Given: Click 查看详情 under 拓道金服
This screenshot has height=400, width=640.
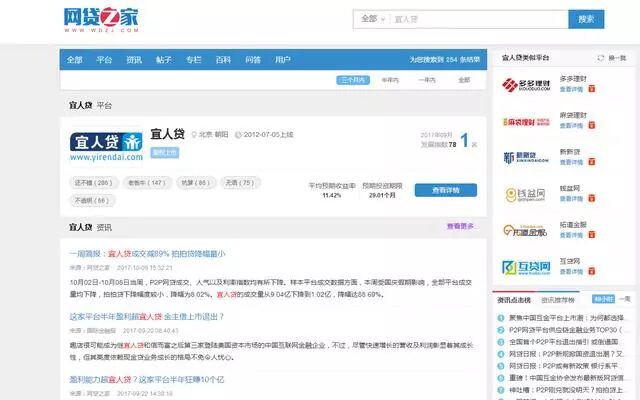Looking at the screenshot, I should (571, 235).
